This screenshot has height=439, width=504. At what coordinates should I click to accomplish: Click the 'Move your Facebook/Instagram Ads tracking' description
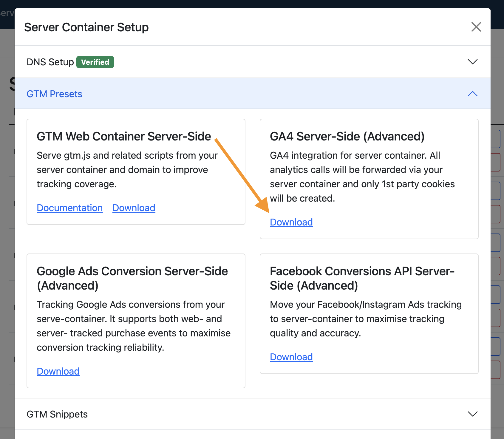pos(366,319)
